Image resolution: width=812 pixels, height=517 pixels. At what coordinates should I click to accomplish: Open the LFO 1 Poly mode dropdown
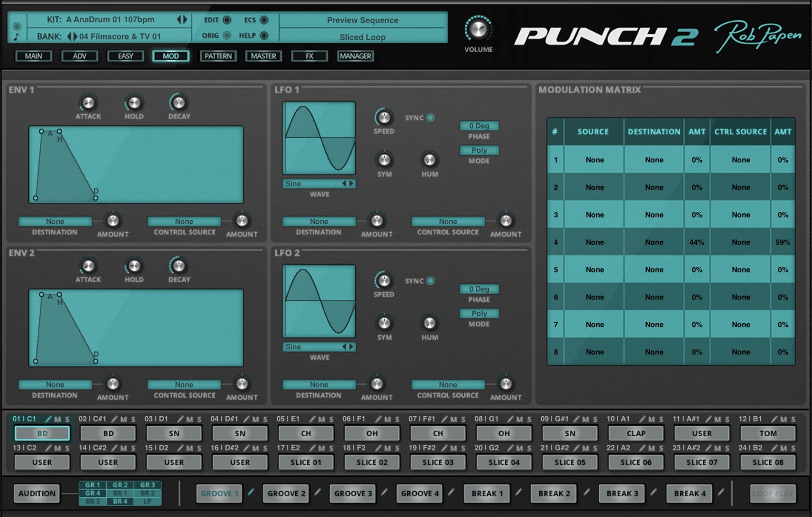479,150
